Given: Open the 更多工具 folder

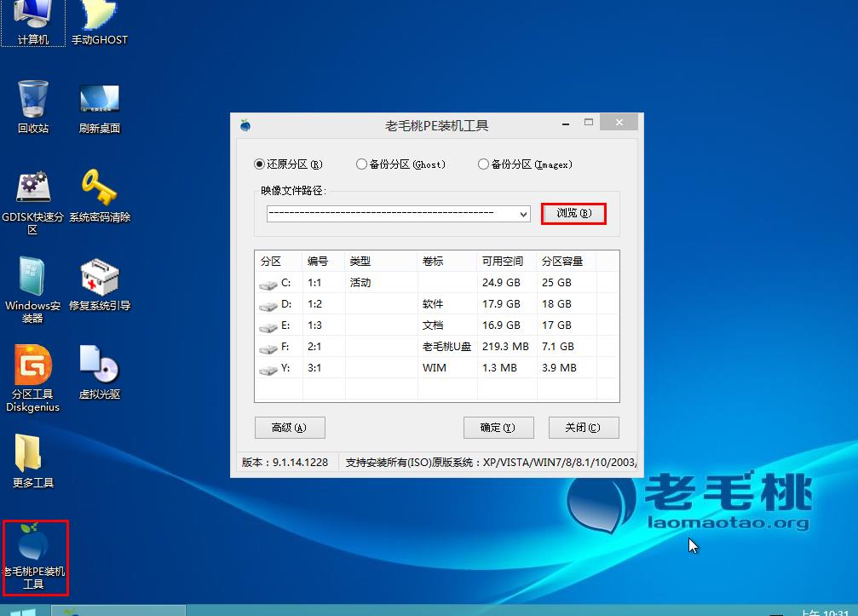Looking at the screenshot, I should (33, 455).
